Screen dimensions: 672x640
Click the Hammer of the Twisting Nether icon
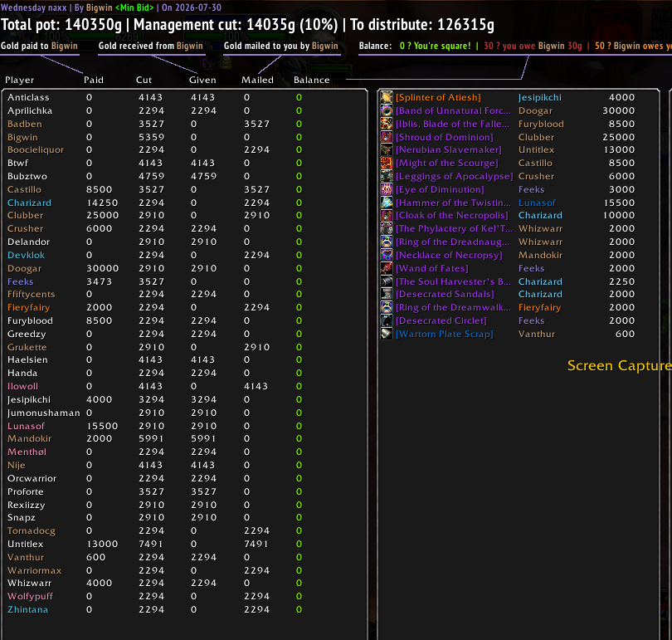387,203
